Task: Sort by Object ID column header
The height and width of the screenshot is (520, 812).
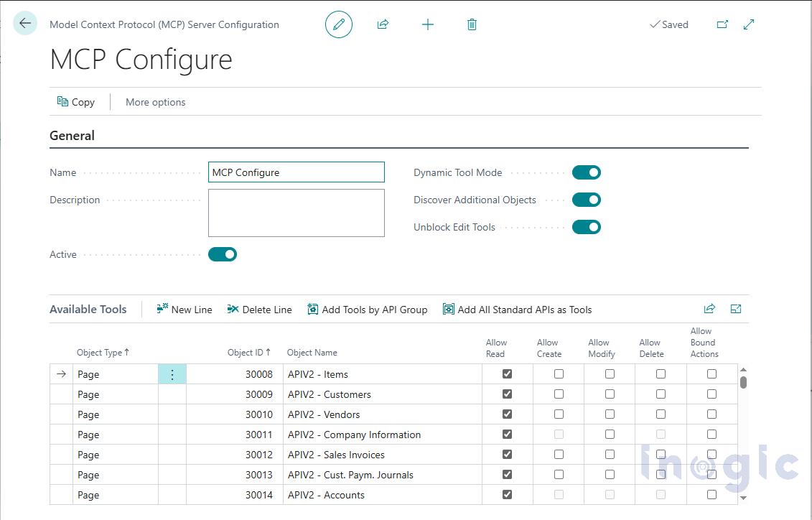Action: coord(248,352)
